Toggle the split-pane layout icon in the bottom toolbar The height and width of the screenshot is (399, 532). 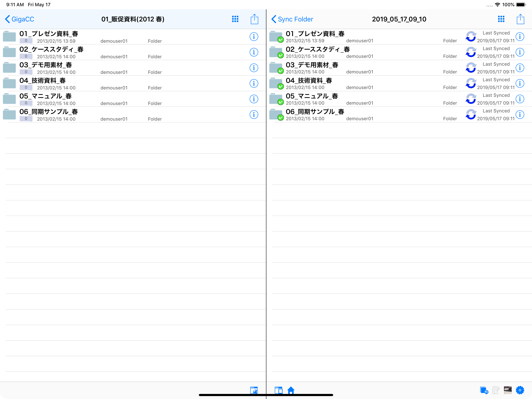click(x=278, y=390)
